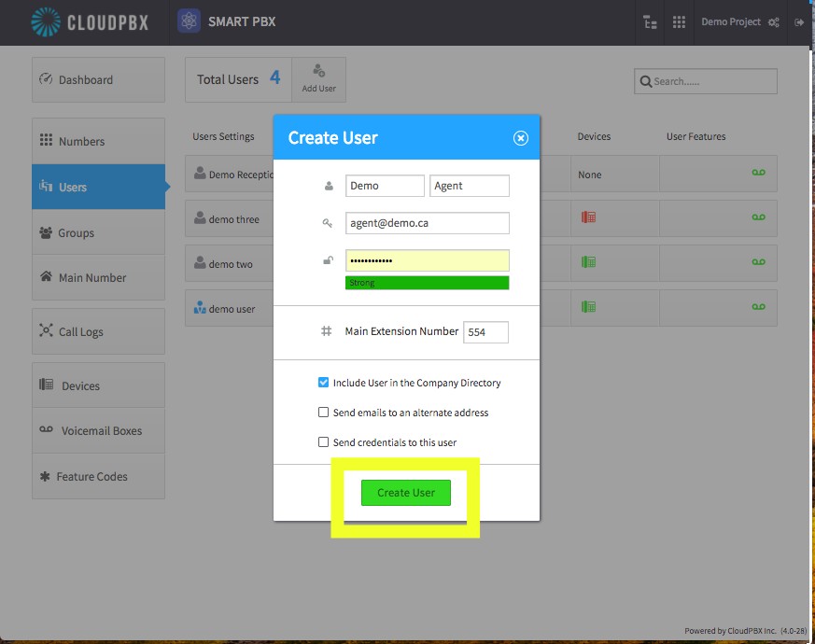
Task: Uncheck Include User in the Company Directory
Action: [x=323, y=383]
